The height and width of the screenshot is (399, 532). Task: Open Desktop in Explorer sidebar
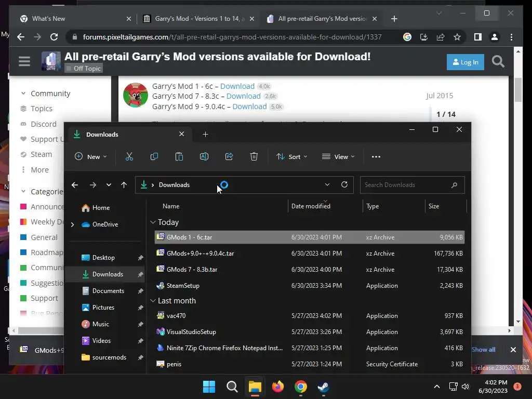[103, 258]
